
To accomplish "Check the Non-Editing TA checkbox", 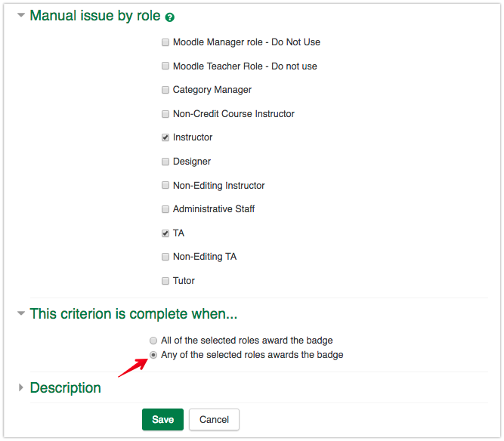I will 165,257.
